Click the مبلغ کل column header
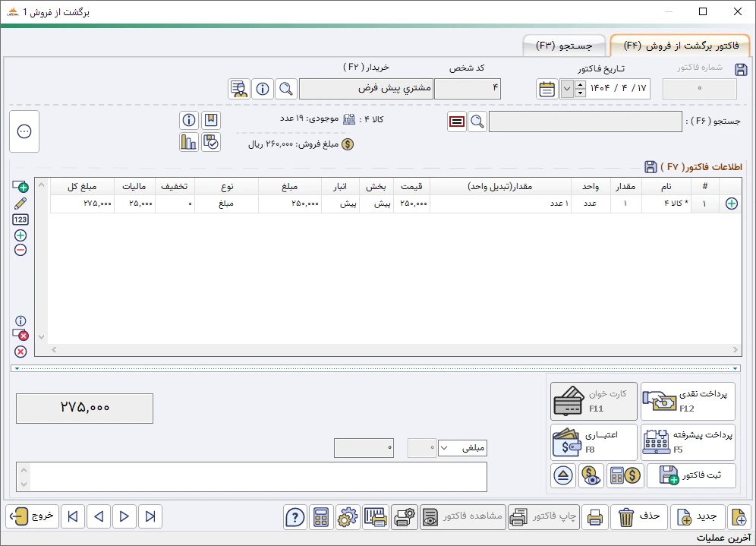Image resolution: width=756 pixels, height=546 pixels. click(82, 187)
